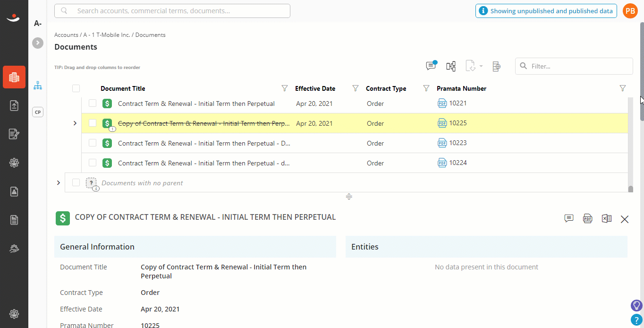Open the help question mark icon
Viewport: 644px width, 328px height.
(x=636, y=320)
